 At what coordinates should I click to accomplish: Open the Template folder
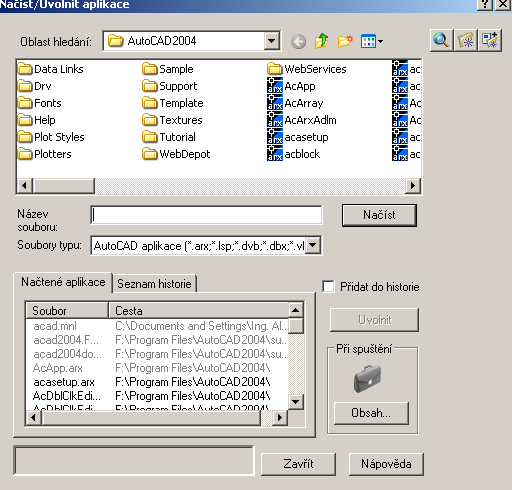click(x=173, y=103)
